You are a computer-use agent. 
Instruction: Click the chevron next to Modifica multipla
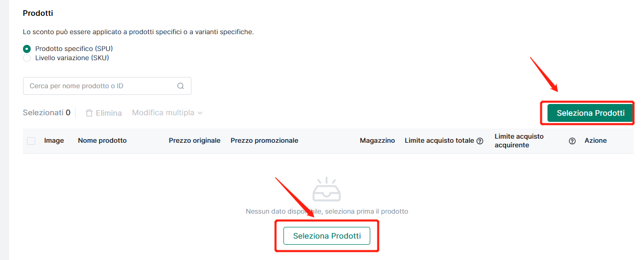point(200,113)
